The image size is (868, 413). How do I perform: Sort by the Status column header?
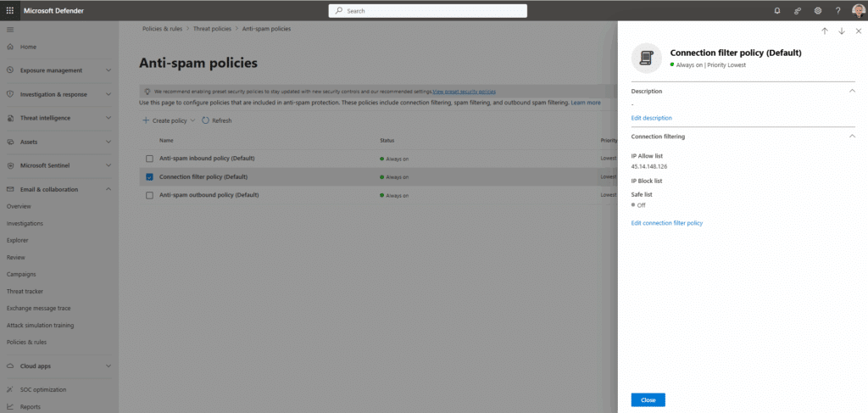(387, 141)
